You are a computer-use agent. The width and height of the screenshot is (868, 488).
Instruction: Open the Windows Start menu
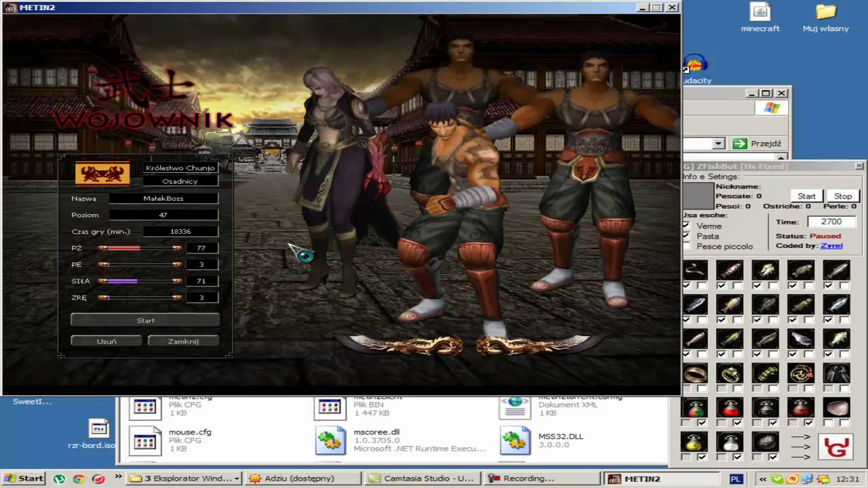point(24,479)
